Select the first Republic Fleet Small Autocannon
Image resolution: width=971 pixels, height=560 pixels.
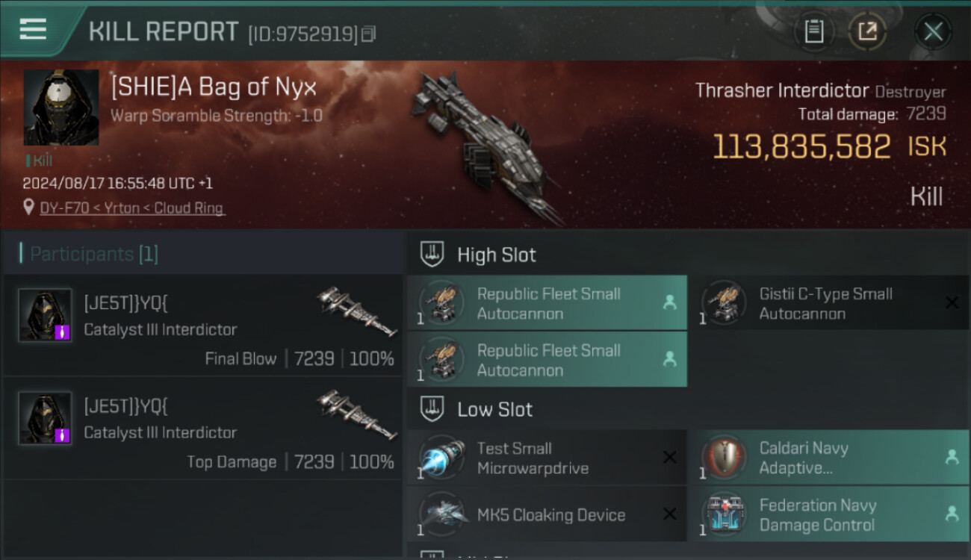[x=547, y=303]
